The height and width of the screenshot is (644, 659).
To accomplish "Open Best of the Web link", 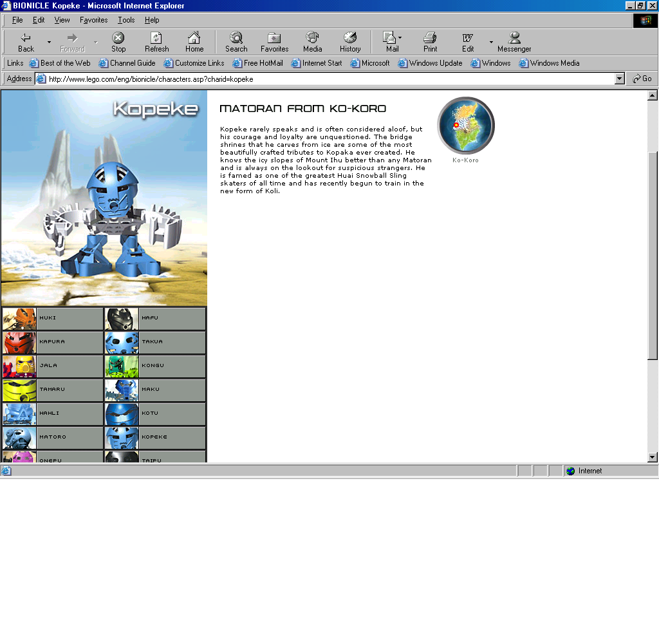I will click(60, 63).
